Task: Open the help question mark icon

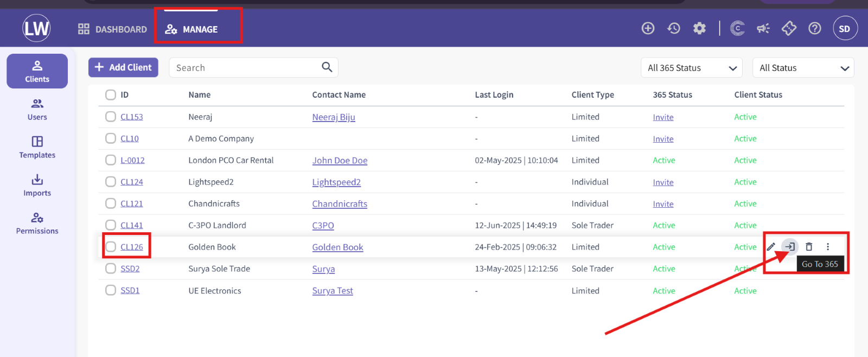Action: pos(815,28)
